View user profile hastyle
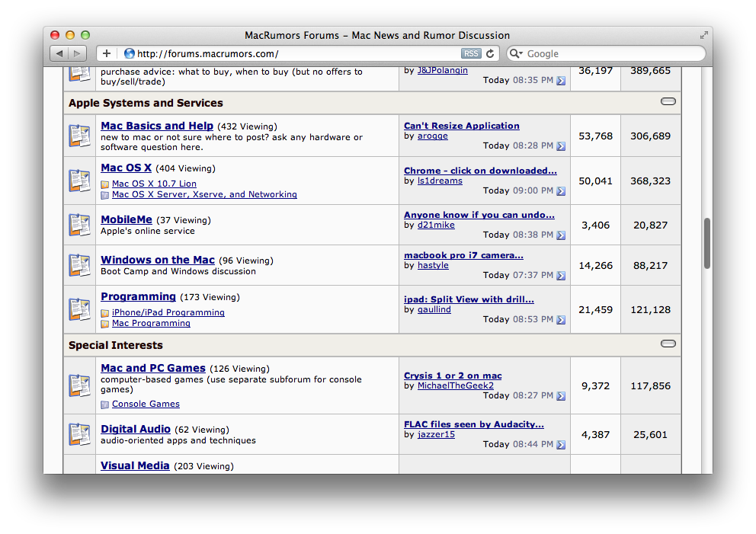 [x=433, y=265]
